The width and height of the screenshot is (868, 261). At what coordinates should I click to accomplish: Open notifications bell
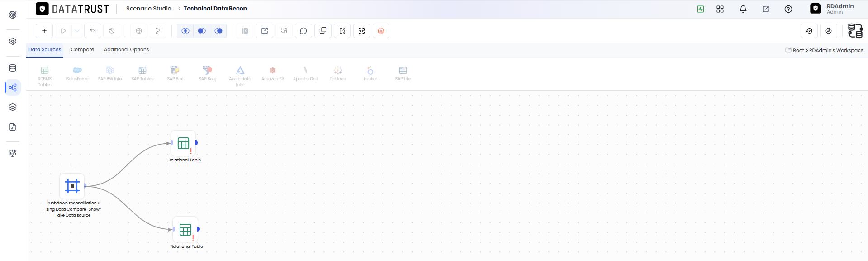743,9
